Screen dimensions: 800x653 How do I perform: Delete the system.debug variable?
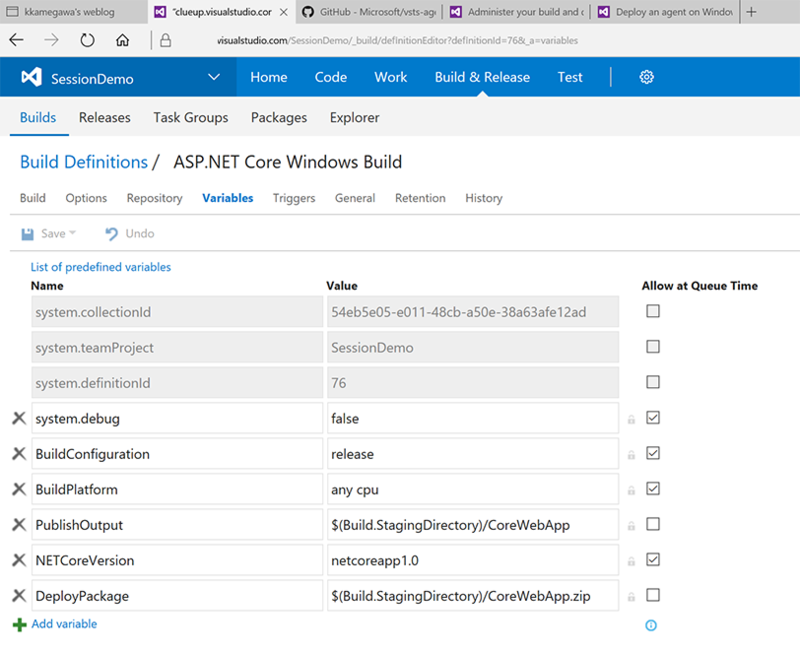(x=19, y=418)
